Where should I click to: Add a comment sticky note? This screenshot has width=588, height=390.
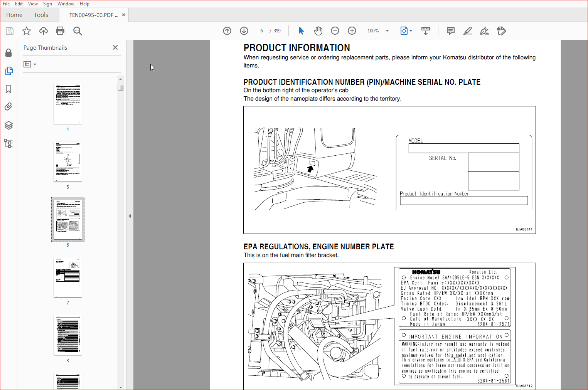pos(451,31)
